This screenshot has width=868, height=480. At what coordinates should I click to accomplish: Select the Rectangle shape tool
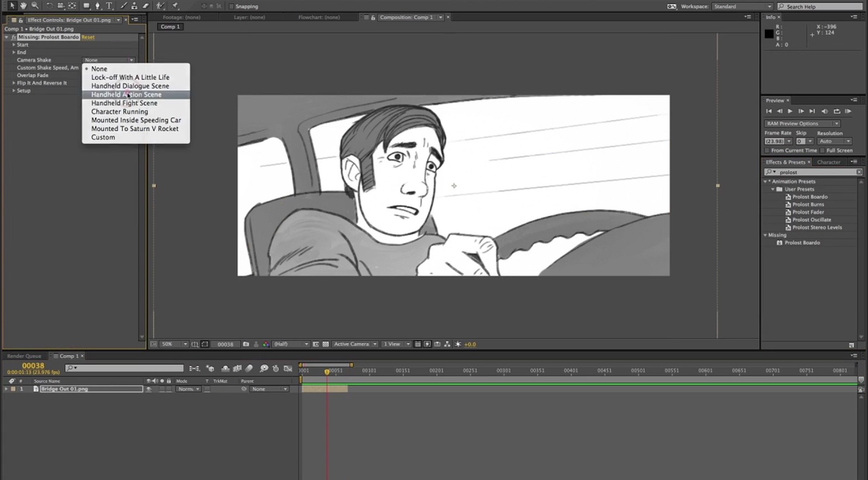point(86,6)
